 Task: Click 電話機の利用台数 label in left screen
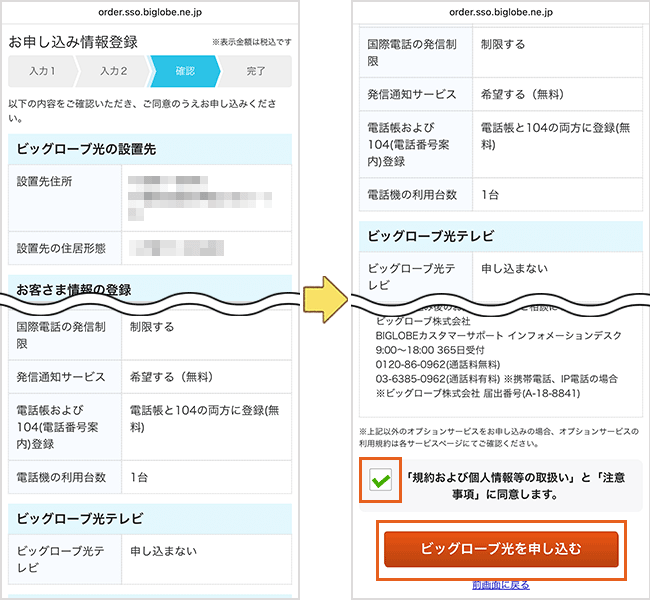pos(61,477)
